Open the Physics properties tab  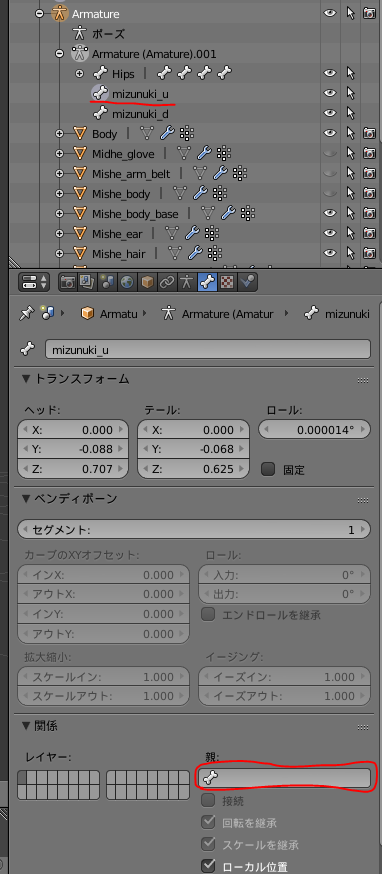coord(246,282)
